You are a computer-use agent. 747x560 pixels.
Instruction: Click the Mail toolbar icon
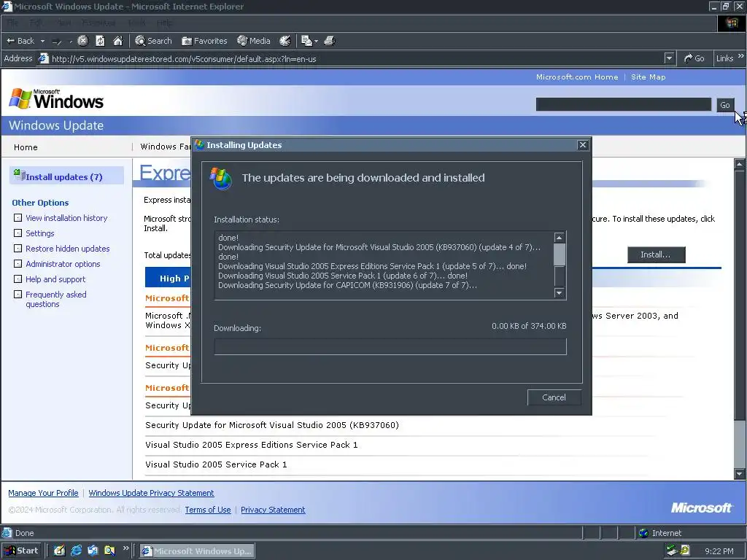306,41
